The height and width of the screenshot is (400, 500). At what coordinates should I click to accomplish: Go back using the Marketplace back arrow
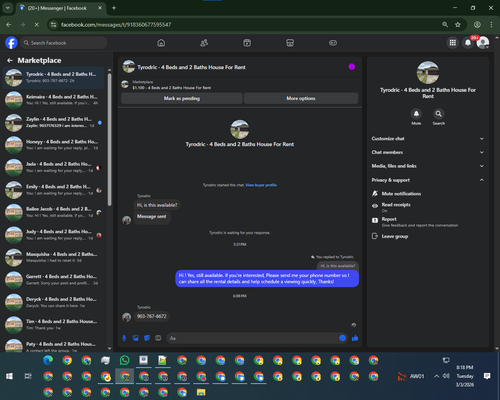point(10,60)
